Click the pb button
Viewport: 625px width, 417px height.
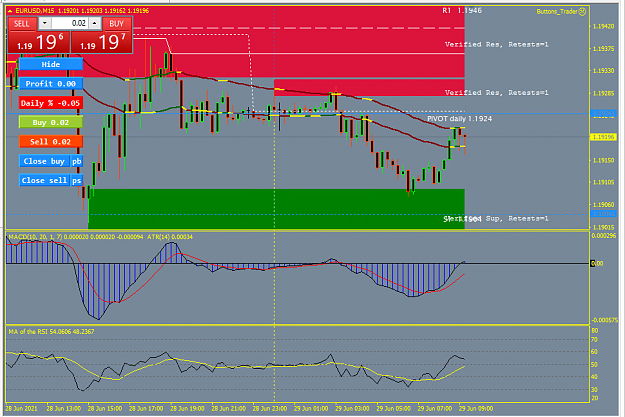(77, 161)
